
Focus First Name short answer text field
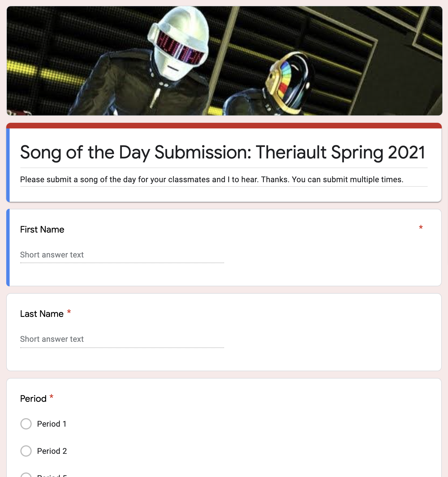[x=122, y=255]
